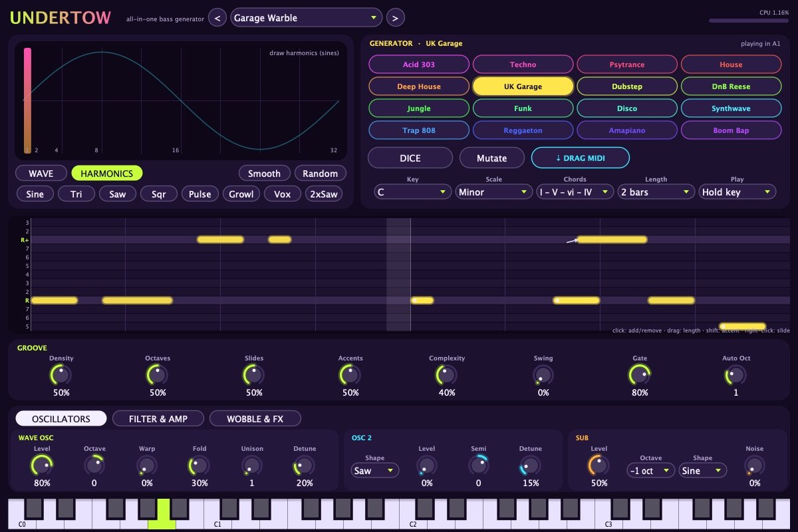This screenshot has height=532, width=798.
Task: Click the Smooth waveform button
Action: 265,174
